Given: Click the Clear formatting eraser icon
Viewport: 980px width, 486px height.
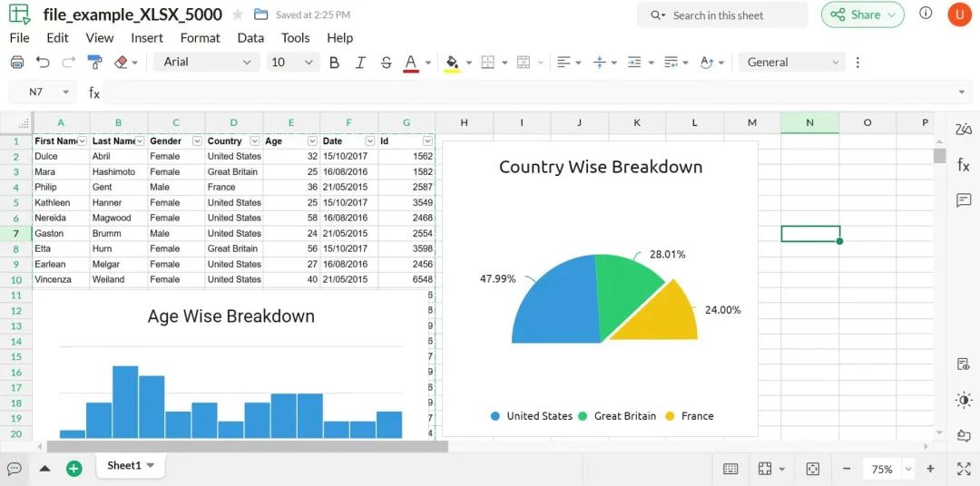Looking at the screenshot, I should tap(122, 62).
